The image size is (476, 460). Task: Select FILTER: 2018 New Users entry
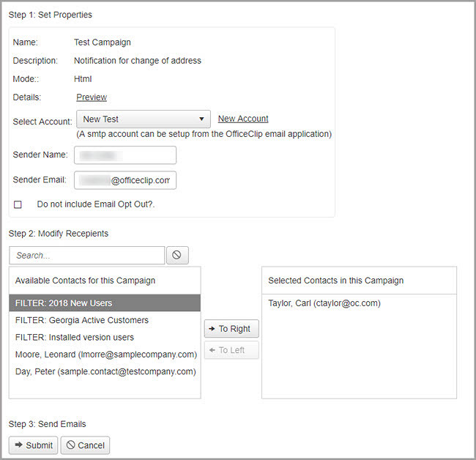coord(105,303)
